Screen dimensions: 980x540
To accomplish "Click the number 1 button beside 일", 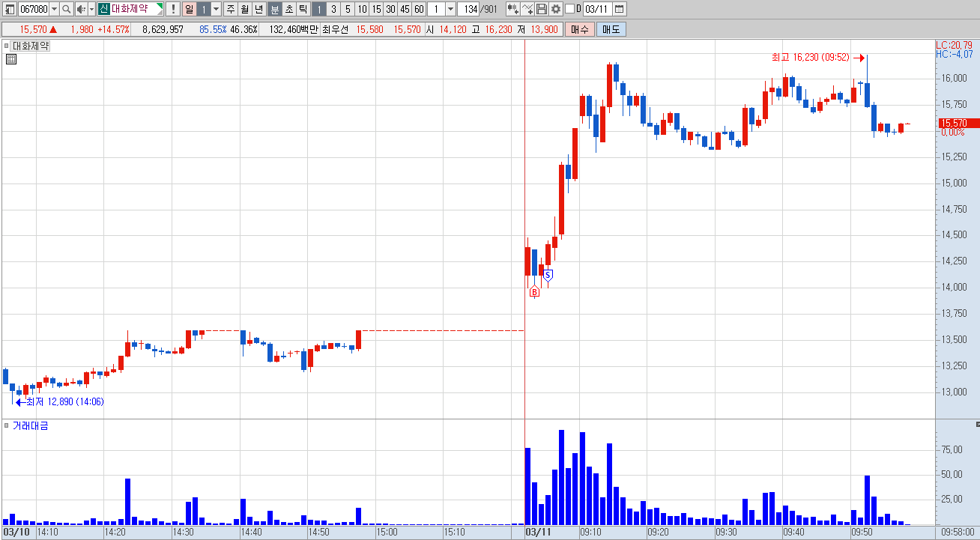I will (203, 9).
